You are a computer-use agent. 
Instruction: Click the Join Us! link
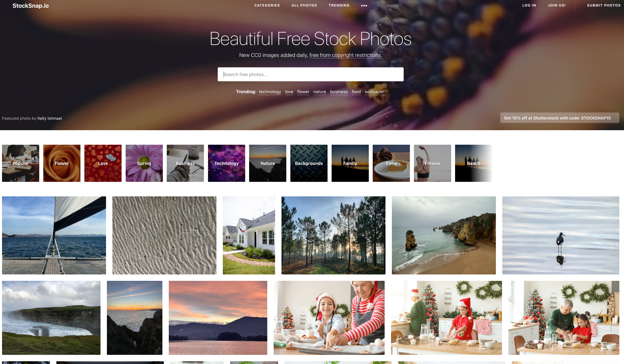point(556,5)
